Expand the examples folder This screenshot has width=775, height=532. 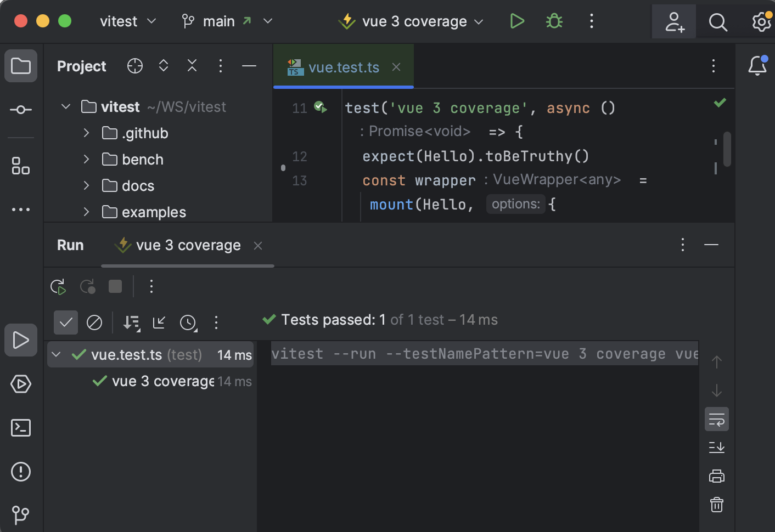point(86,212)
